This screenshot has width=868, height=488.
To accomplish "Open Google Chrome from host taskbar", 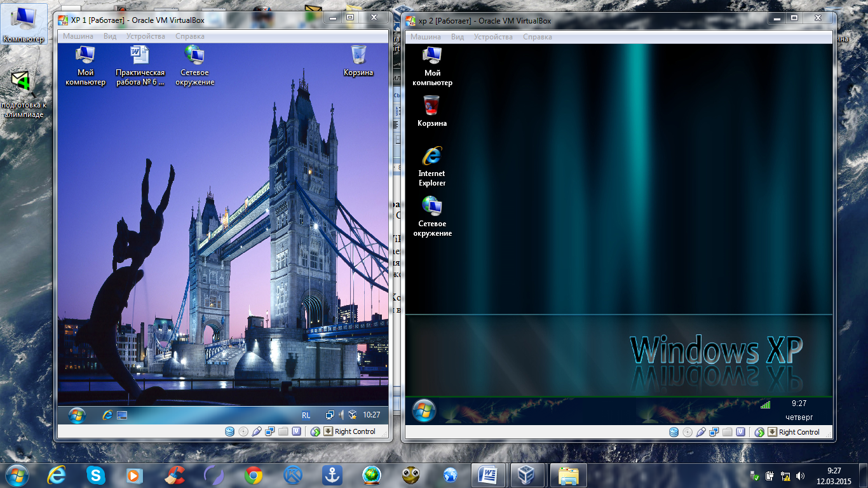I will [254, 475].
